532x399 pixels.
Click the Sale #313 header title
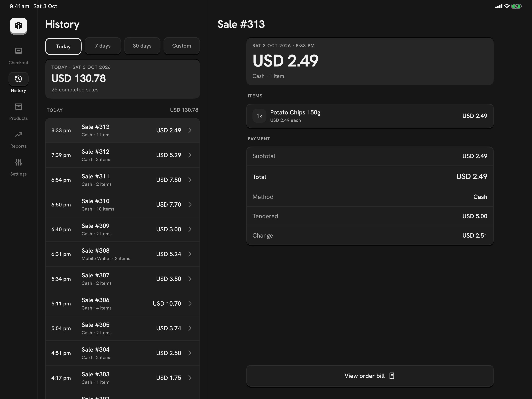(241, 24)
